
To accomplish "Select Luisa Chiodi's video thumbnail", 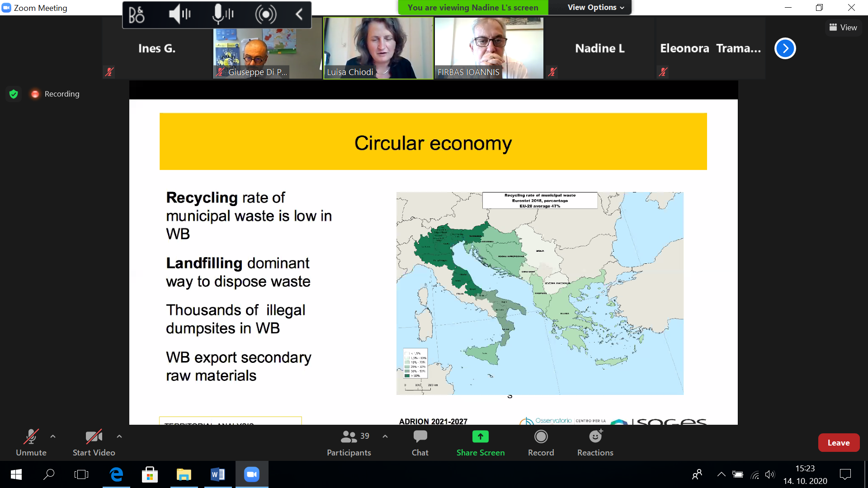I will tap(378, 48).
